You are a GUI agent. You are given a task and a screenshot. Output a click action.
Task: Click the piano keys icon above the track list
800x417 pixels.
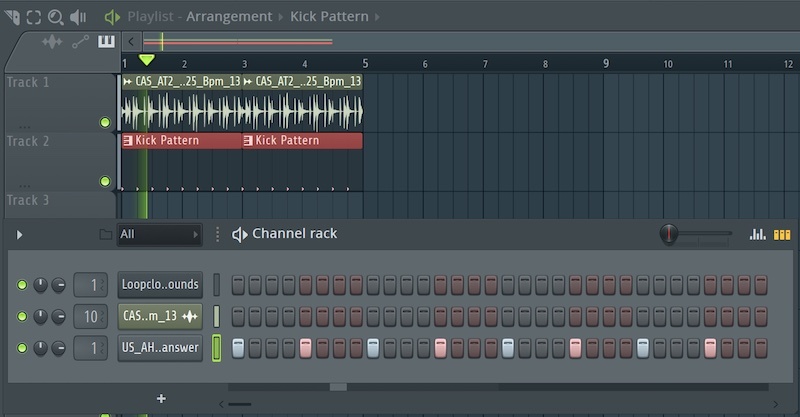pos(106,42)
